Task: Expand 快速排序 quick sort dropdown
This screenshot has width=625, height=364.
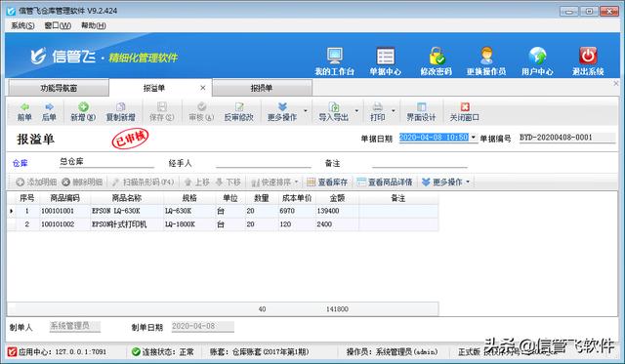Action: point(297,182)
